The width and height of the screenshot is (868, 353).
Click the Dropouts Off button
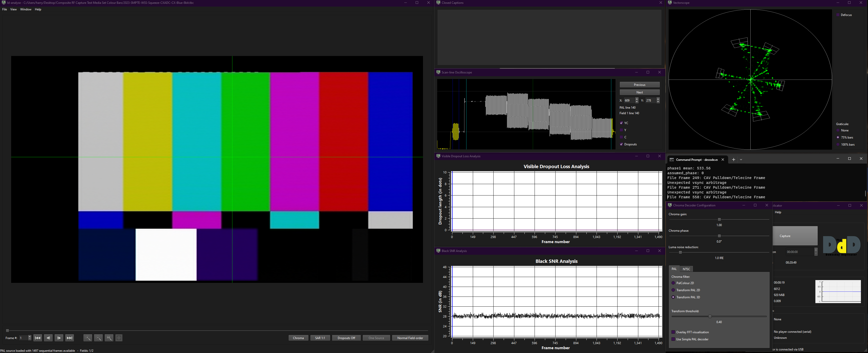tap(346, 338)
